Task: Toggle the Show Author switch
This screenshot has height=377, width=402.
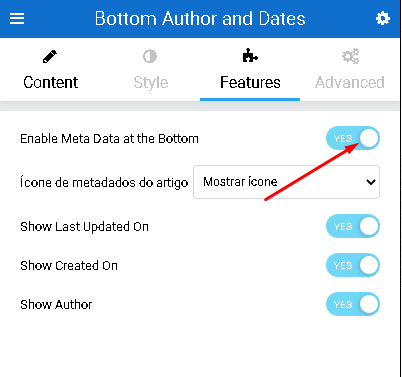Action: point(353,304)
